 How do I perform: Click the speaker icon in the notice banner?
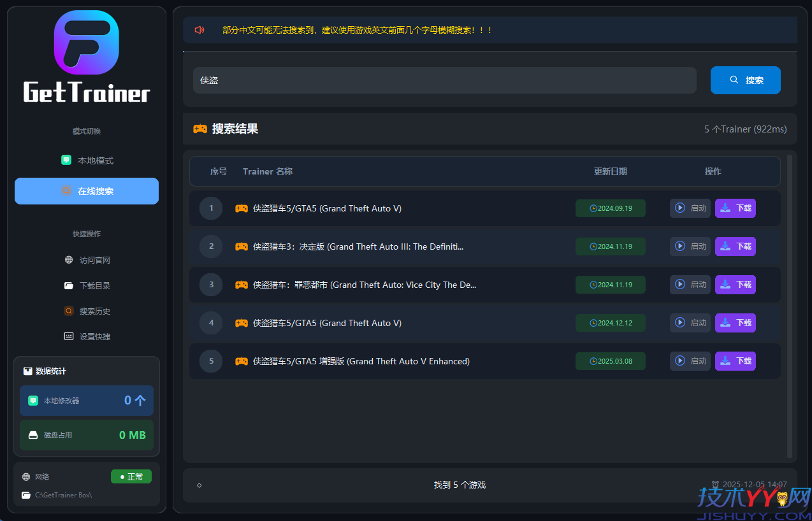pos(198,30)
